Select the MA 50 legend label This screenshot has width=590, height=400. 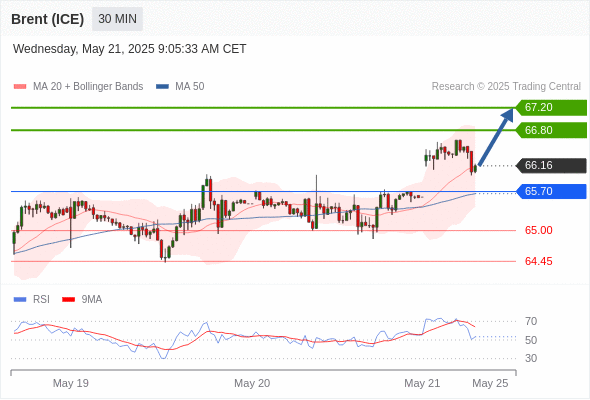(190, 87)
